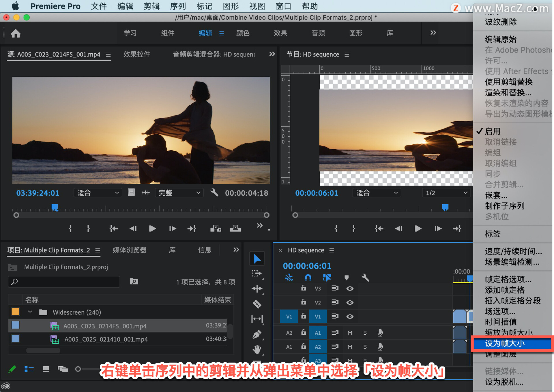The width and height of the screenshot is (554, 392).
Task: Toggle the snap magnet in the timeline
Action: coord(308,278)
